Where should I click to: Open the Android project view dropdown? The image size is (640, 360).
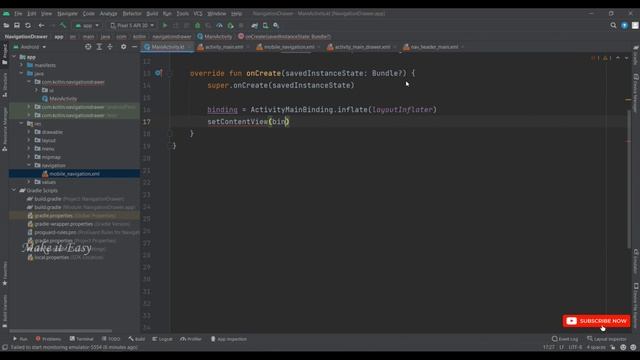click(x=30, y=47)
